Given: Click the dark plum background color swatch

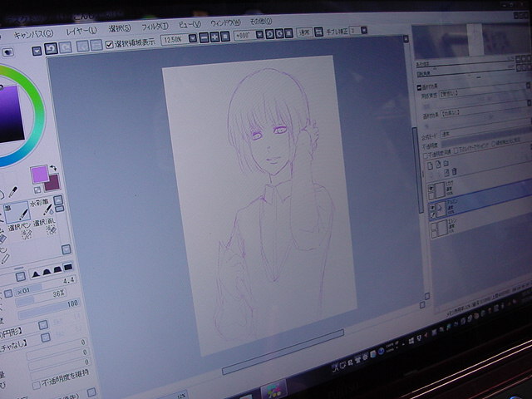Looking at the screenshot, I should click(x=54, y=183).
